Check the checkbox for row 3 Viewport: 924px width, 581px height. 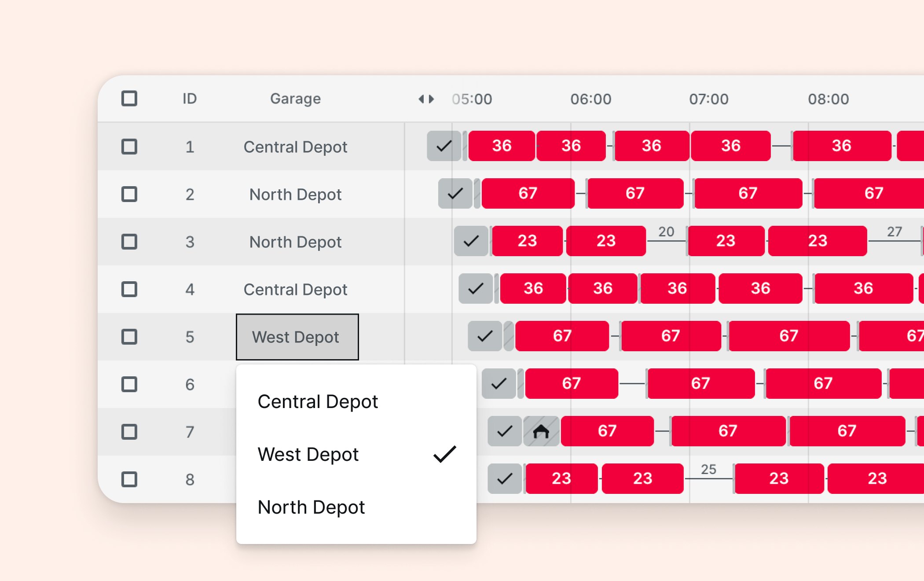click(x=129, y=242)
